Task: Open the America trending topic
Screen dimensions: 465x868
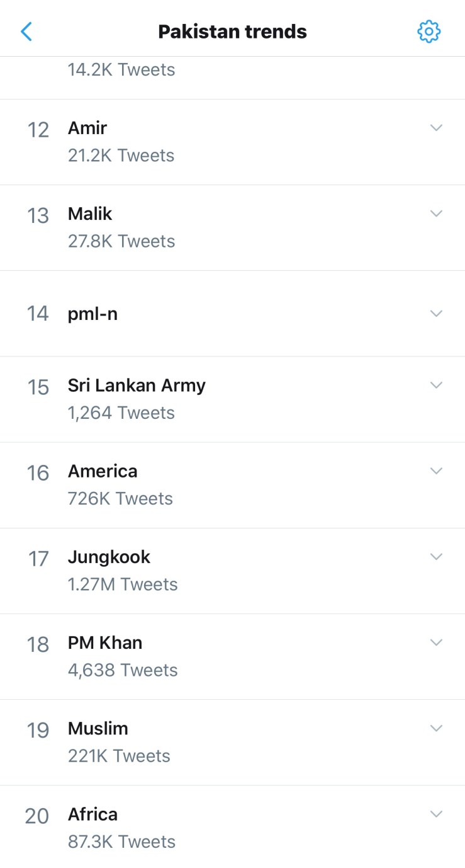Action: (x=103, y=471)
